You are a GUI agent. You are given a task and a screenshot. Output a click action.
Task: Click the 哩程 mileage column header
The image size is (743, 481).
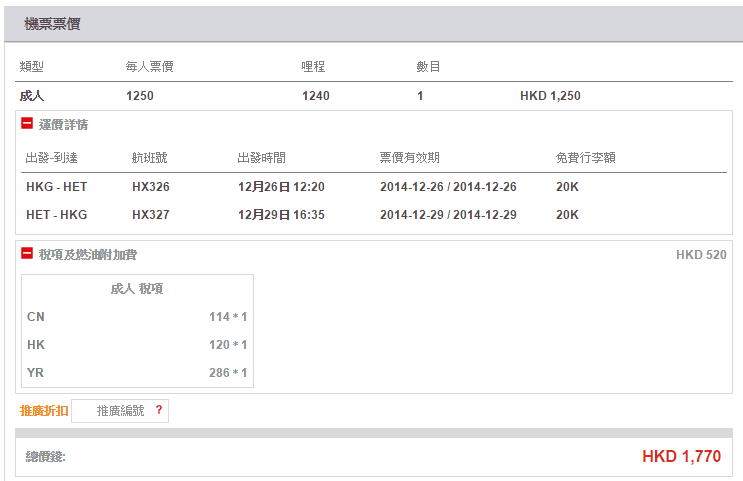click(314, 67)
